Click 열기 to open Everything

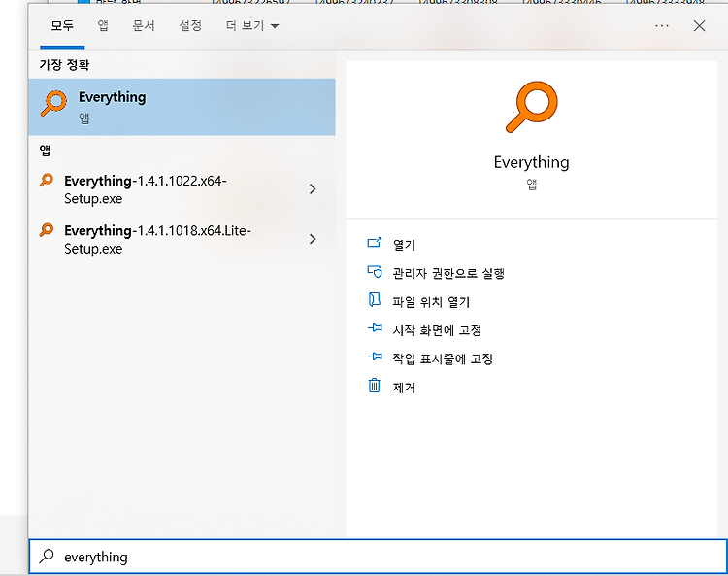click(x=404, y=245)
